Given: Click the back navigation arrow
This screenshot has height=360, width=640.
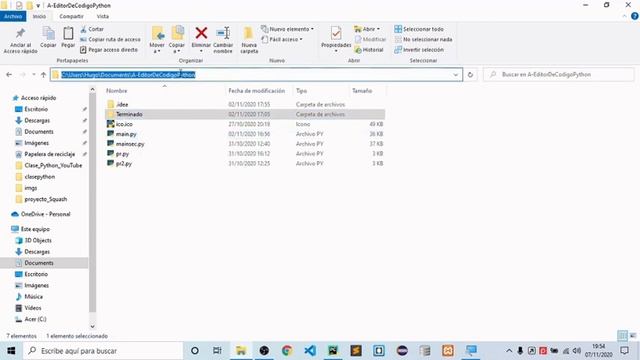Looking at the screenshot, I should coord(9,75).
